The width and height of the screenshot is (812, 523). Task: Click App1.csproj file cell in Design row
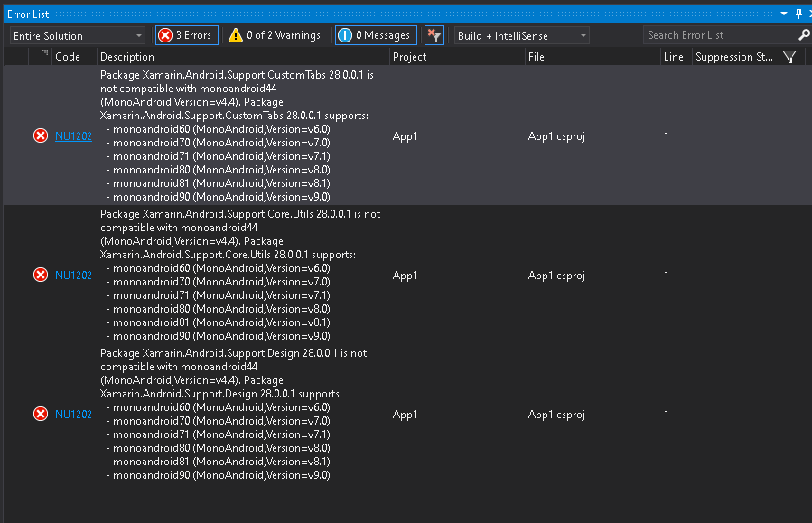click(x=556, y=415)
